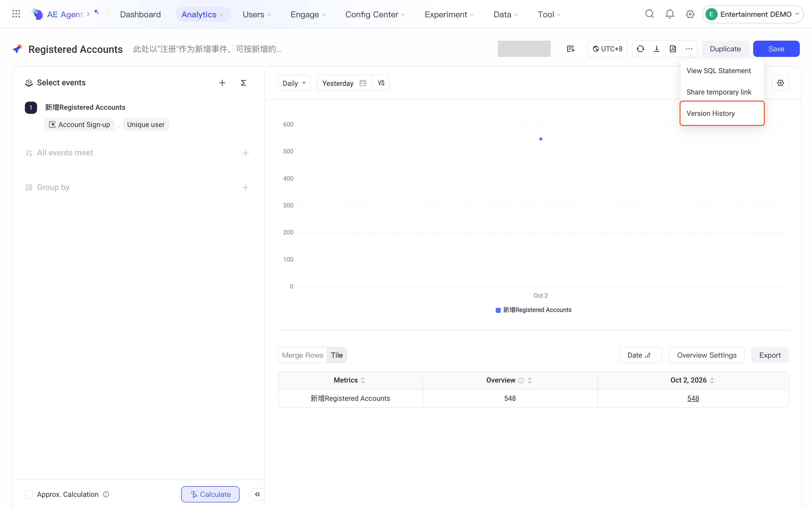Click the Export button
The height and width of the screenshot is (508, 812).
[770, 355]
